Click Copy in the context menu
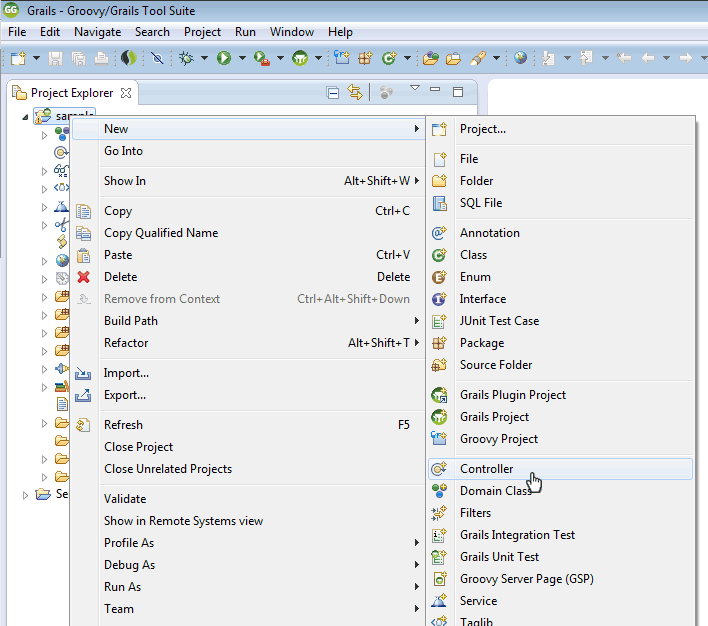This screenshot has width=708, height=626. pyautogui.click(x=248, y=211)
